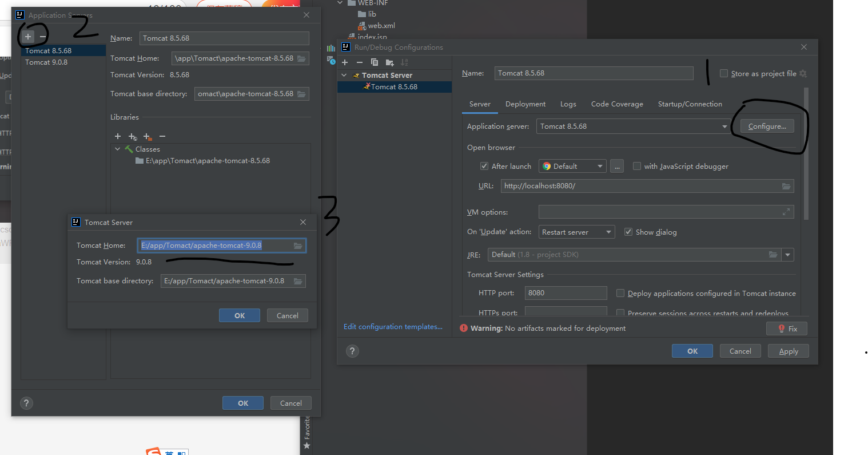Open JRE dropdown arrow

coord(788,255)
